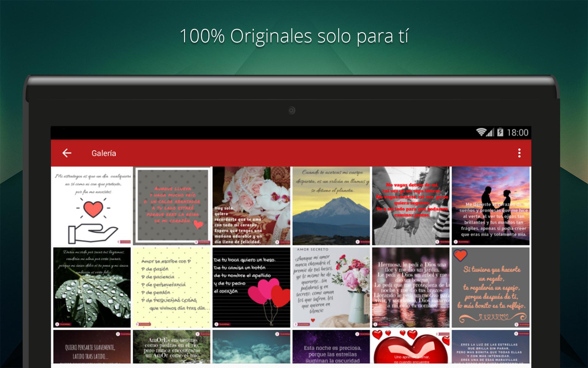Open the green leaf with raindrops image
Image resolution: width=588 pixels, height=368 pixels.
click(92, 287)
